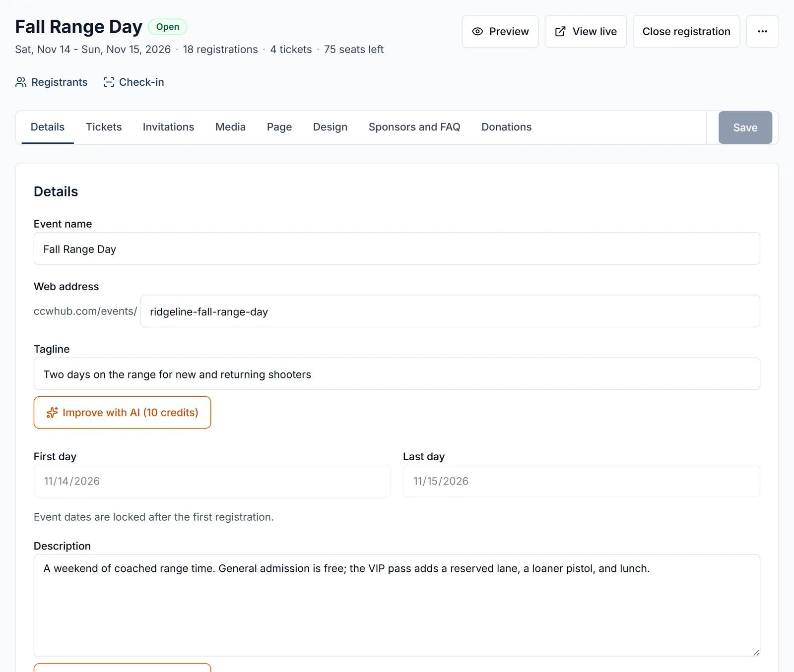The height and width of the screenshot is (672, 794).
Task: Click the Web address slug field
Action: tap(450, 311)
